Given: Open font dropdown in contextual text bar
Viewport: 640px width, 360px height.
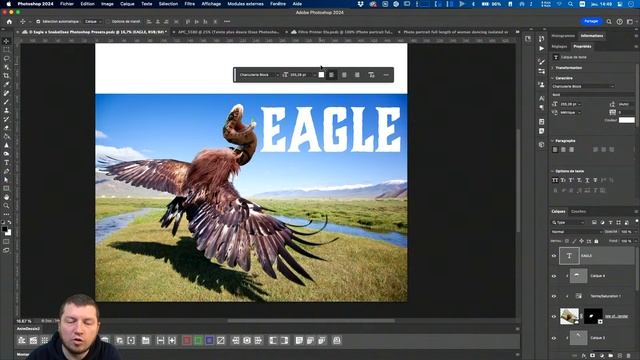Looking at the screenshot, I should 259,75.
